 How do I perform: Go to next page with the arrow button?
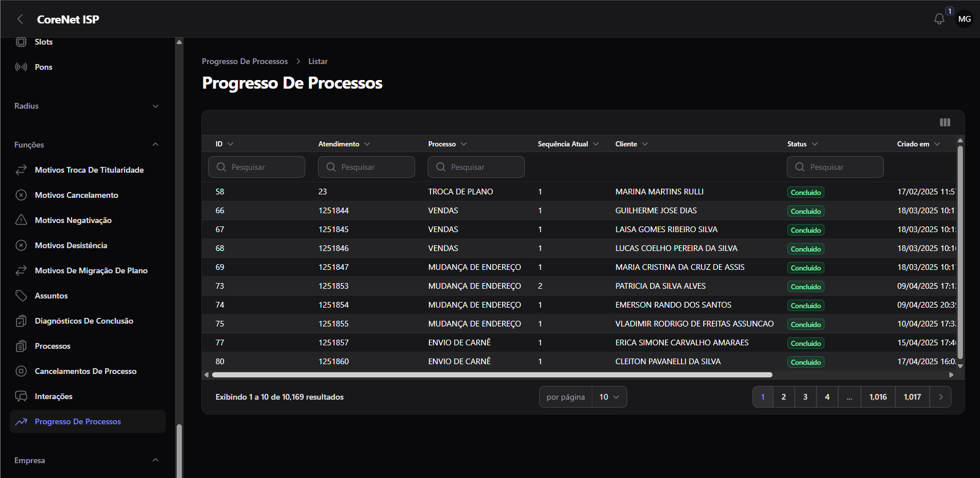point(941,397)
